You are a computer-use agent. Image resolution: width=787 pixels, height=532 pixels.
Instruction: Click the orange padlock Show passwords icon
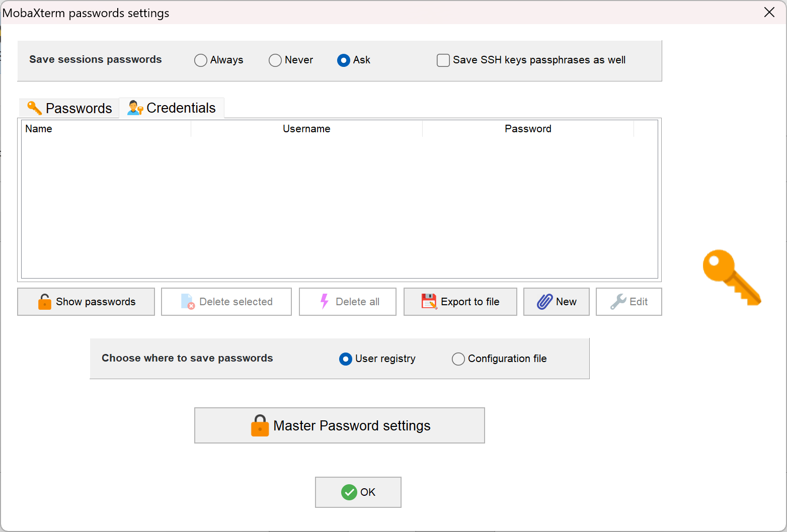point(44,302)
